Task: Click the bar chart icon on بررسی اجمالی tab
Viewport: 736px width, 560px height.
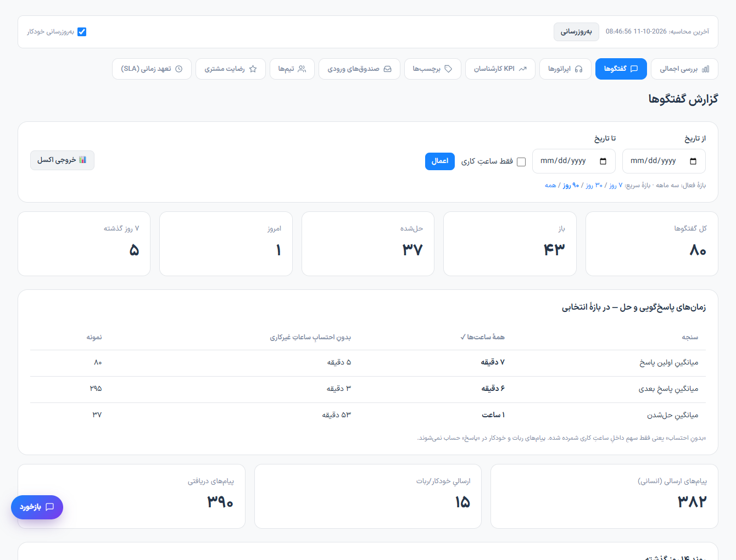Action: 706,69
